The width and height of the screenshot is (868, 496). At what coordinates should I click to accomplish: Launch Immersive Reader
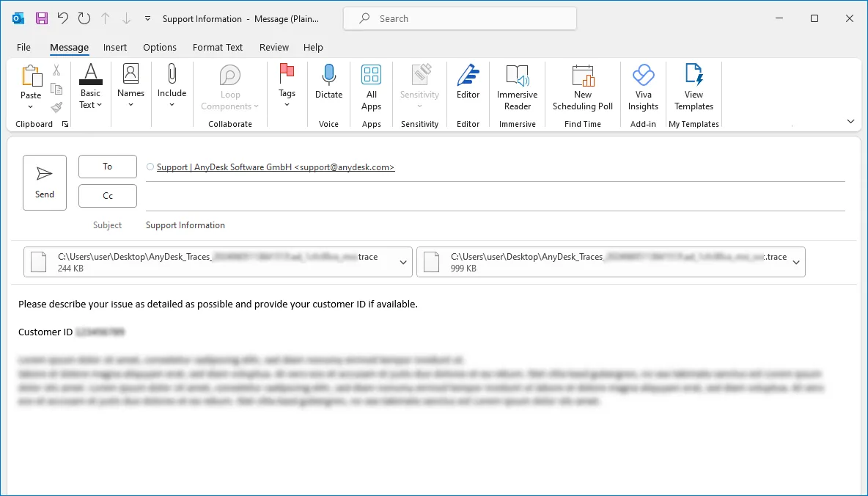[517, 87]
